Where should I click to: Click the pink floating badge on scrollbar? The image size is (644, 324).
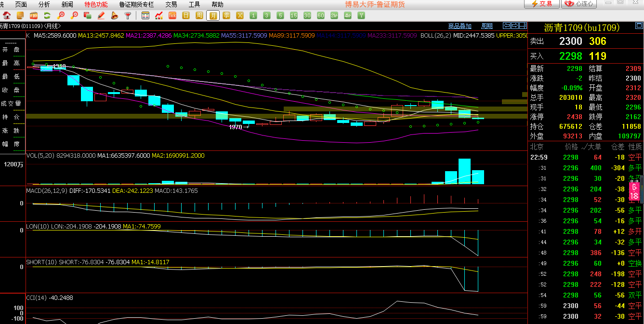pyautogui.click(x=634, y=191)
